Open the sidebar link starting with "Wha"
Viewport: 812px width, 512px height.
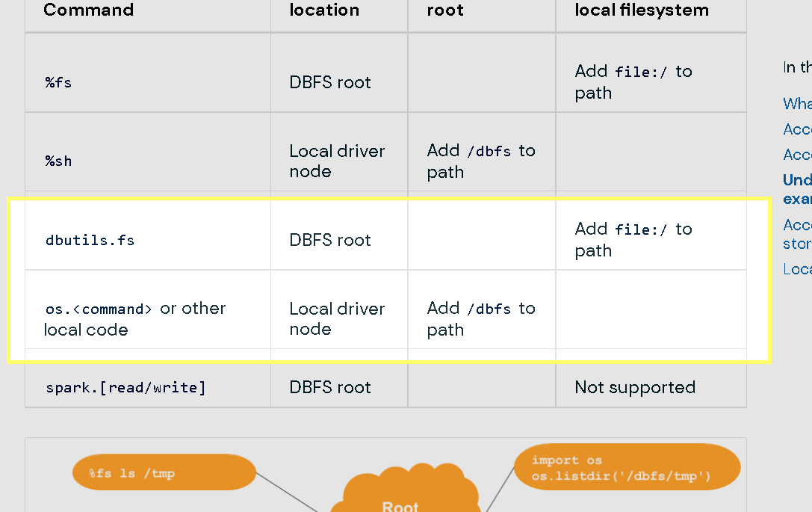point(797,103)
